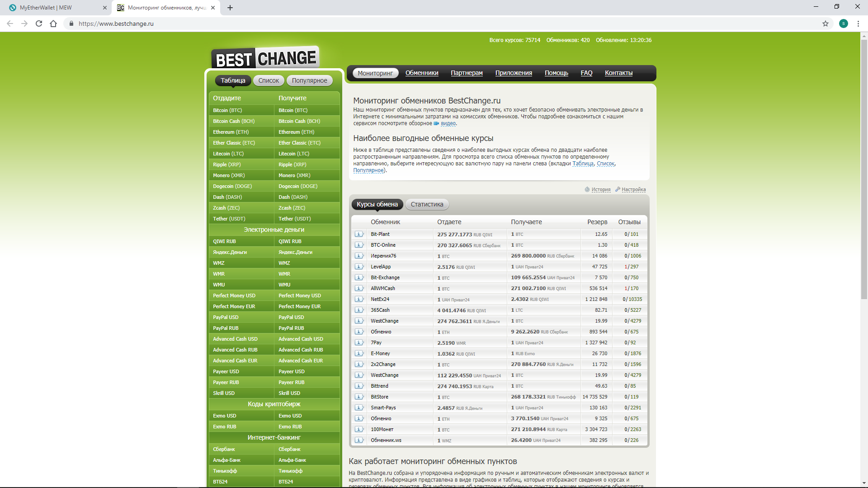Open the Партнерам menu item
Viewport: 868px width, 488px height.
pyautogui.click(x=467, y=73)
